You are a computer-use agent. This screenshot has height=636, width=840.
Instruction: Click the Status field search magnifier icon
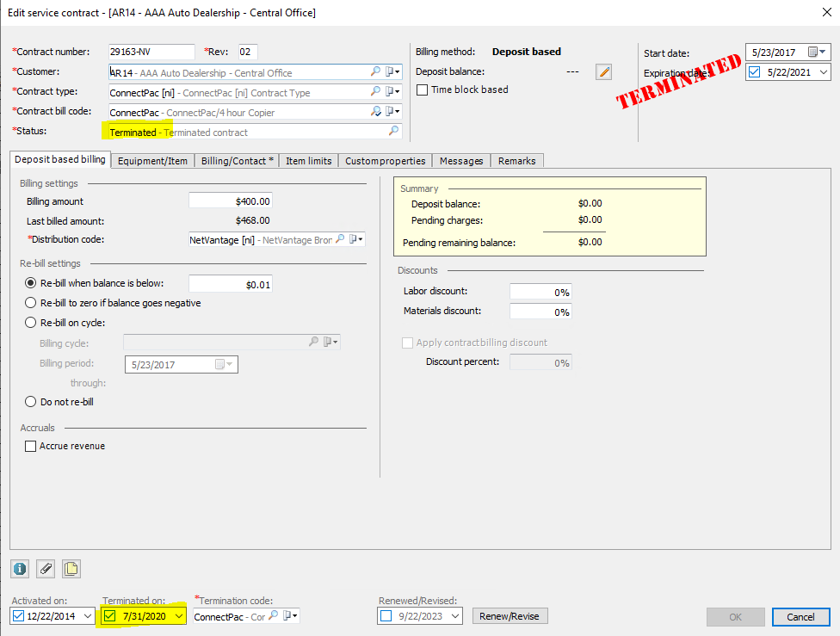coord(394,131)
